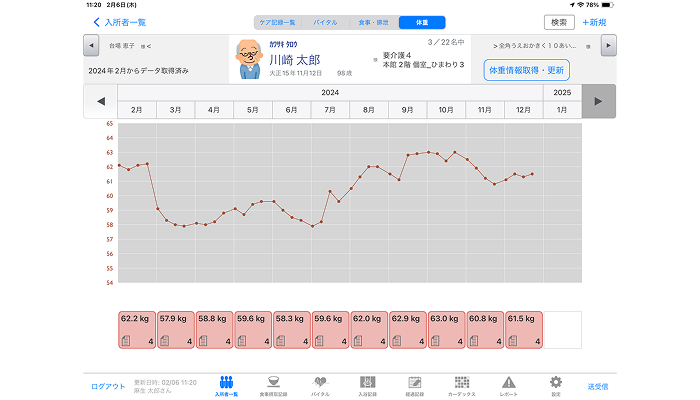
Task: Tap the 2025 year header
Action: (x=562, y=92)
